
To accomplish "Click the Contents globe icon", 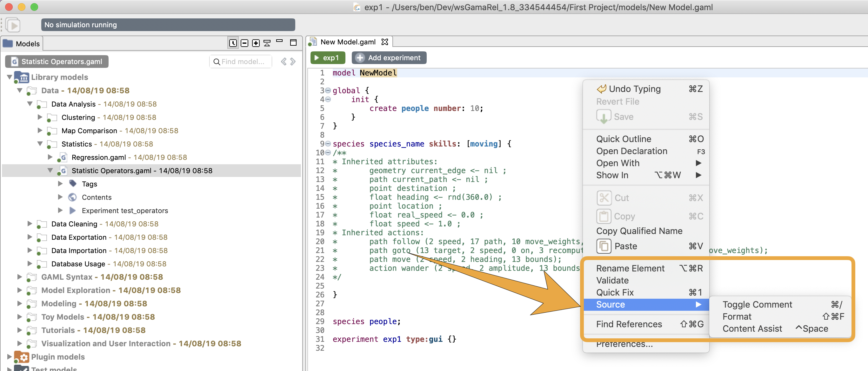I will pos(72,197).
